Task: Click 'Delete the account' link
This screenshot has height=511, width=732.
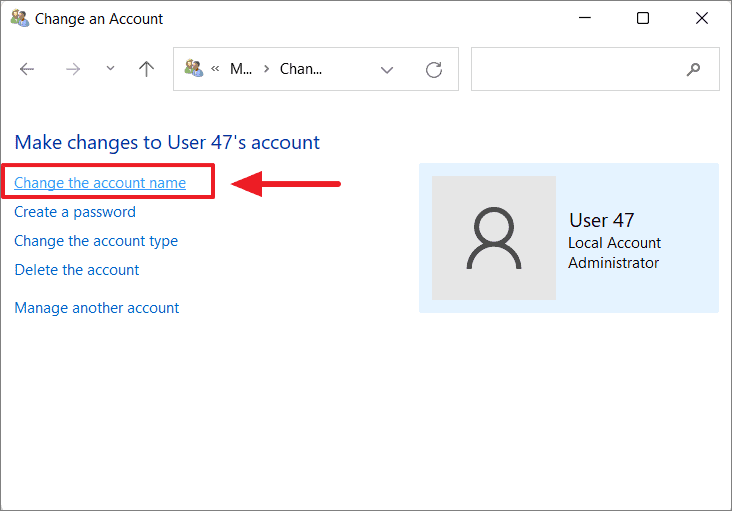Action: pos(77,270)
